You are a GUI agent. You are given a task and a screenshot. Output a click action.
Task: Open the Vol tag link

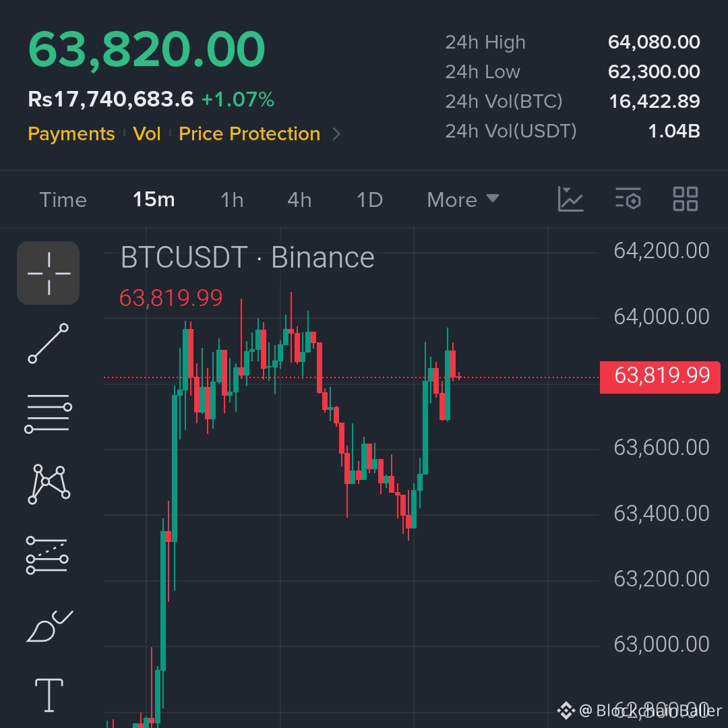[x=147, y=133]
